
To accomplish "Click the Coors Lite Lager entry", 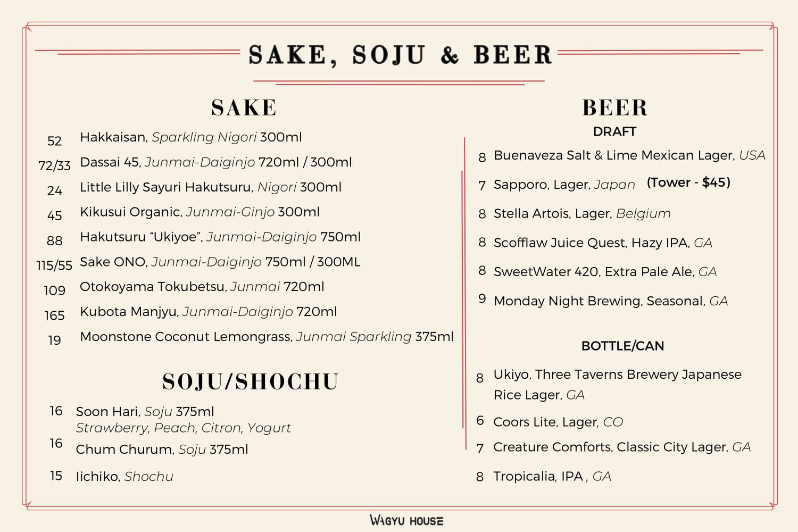I will click(x=558, y=422).
